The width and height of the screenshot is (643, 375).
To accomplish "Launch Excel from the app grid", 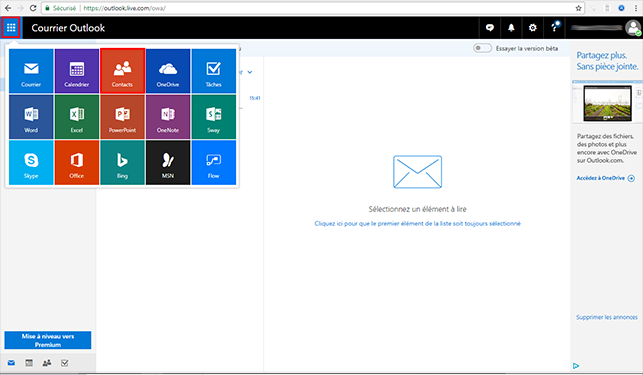I will (x=77, y=117).
